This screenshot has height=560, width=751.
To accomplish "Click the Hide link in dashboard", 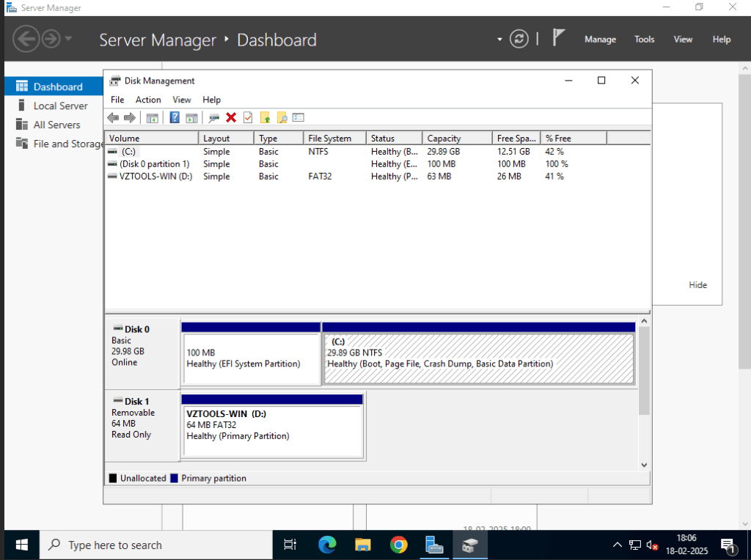I will tap(698, 285).
